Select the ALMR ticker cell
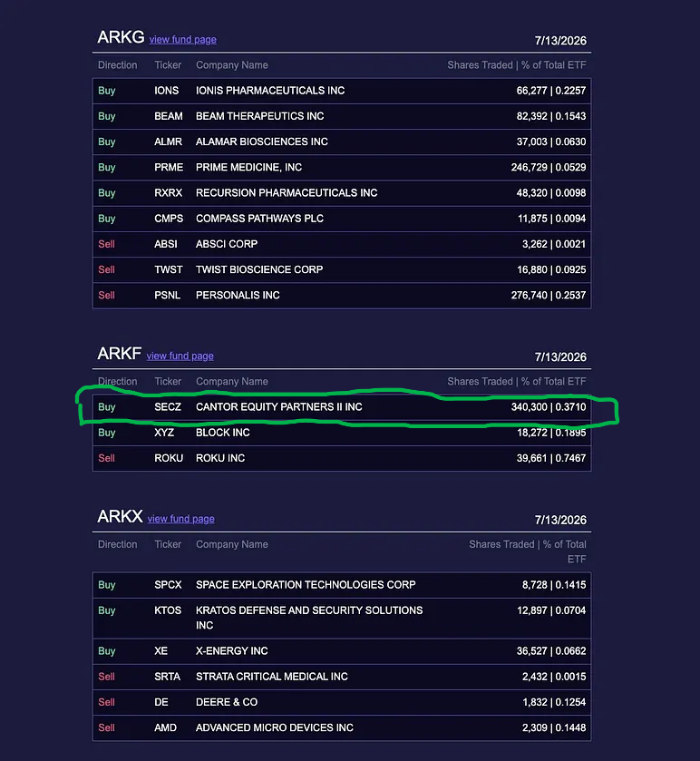The image size is (700, 761). point(169,141)
